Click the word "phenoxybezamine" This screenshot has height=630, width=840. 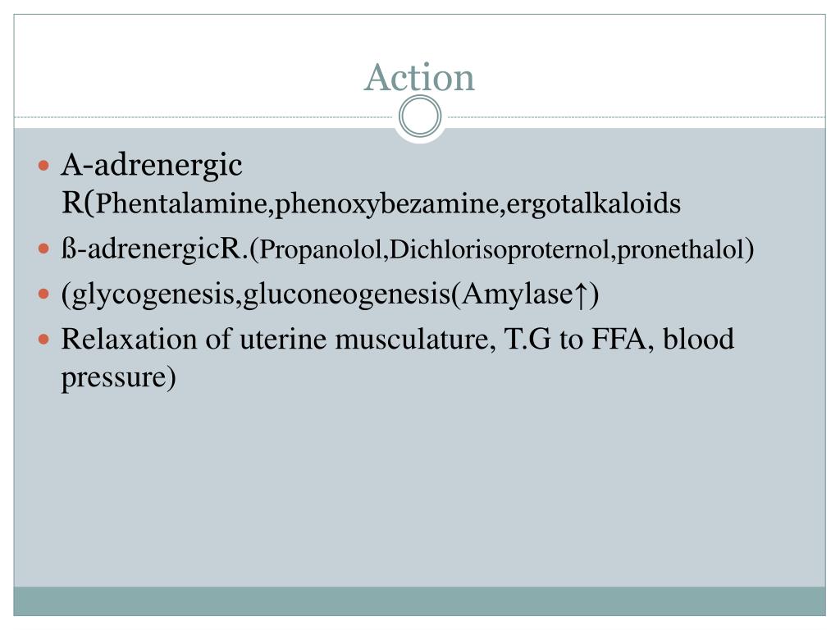(x=387, y=204)
